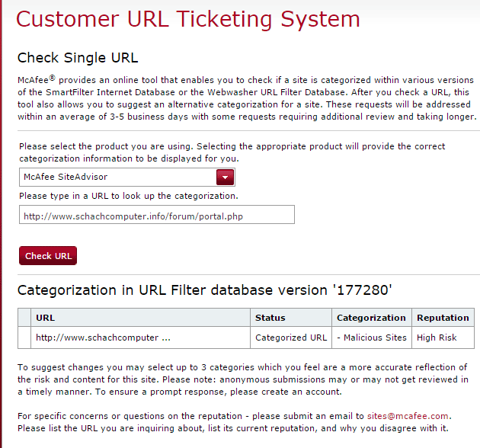Focus the URL lookup text field
The image size is (480, 448).
[156, 215]
